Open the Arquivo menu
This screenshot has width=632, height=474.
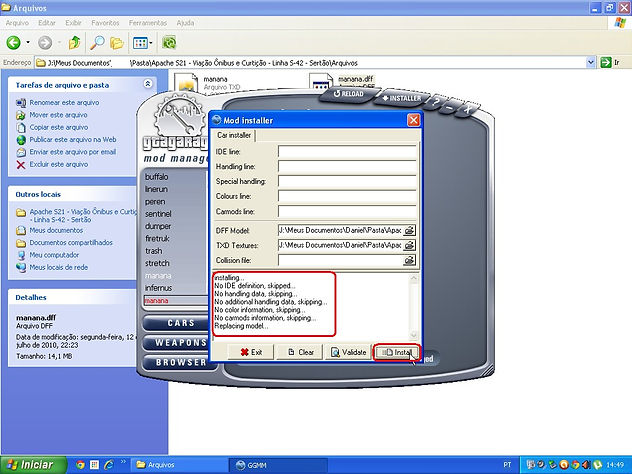click(17, 23)
